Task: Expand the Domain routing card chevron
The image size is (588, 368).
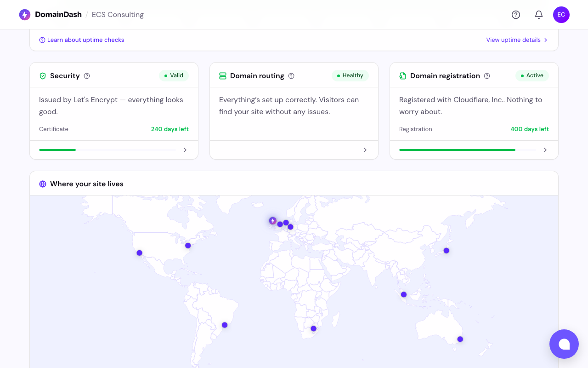Action: (365, 149)
